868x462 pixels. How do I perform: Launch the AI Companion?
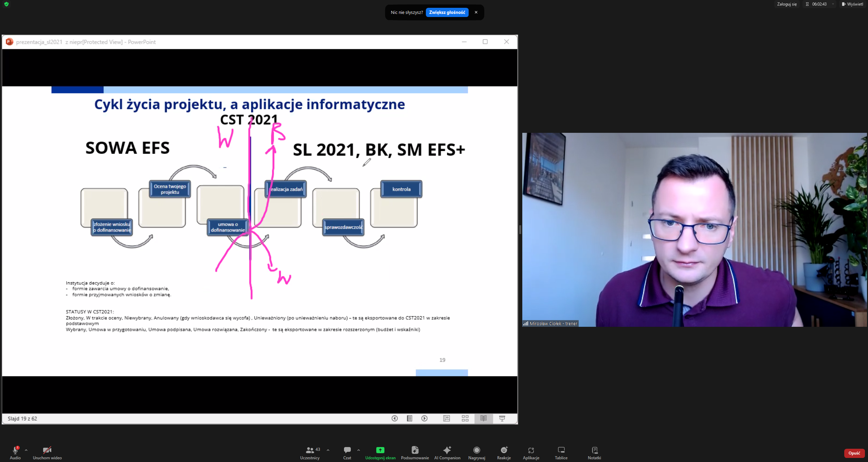pyautogui.click(x=447, y=450)
